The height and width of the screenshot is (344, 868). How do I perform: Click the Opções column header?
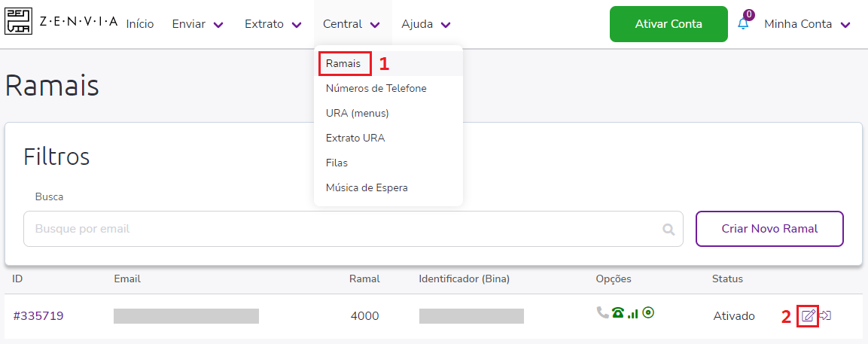pos(614,279)
